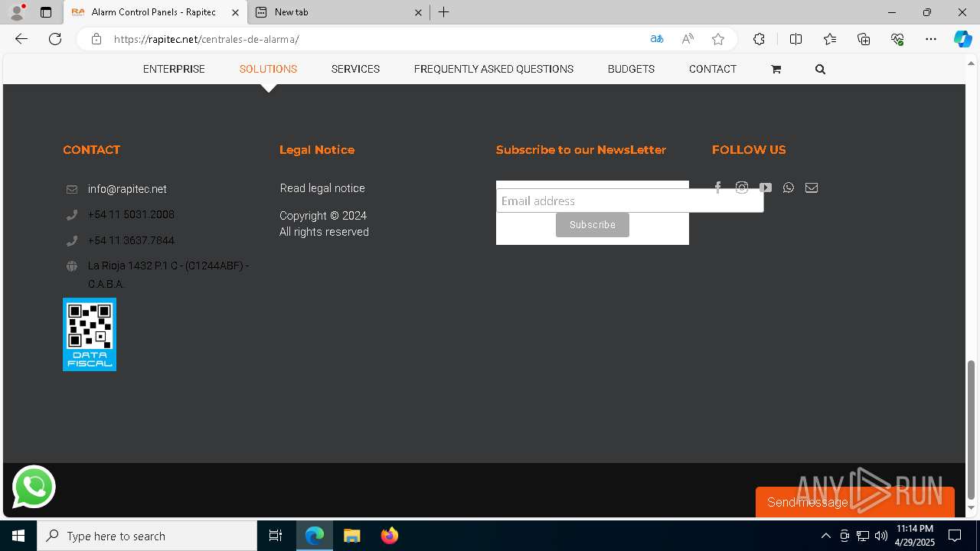Viewport: 980px width, 551px height.
Task: Close the New tab tab
Action: click(x=419, y=12)
